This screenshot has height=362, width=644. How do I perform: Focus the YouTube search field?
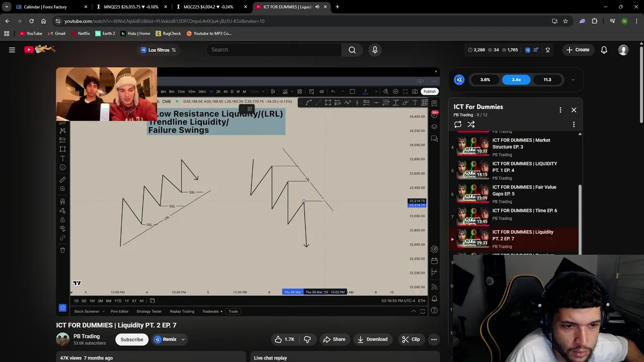(x=274, y=50)
